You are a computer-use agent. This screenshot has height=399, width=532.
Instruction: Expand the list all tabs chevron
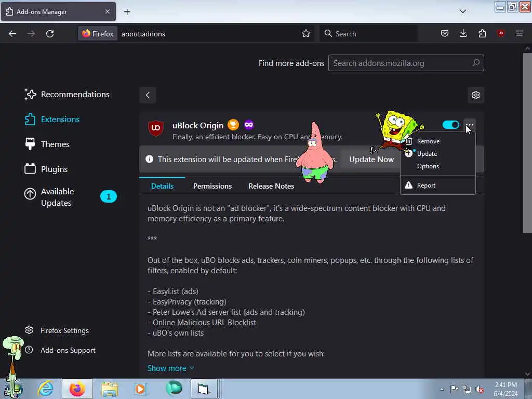point(463,11)
